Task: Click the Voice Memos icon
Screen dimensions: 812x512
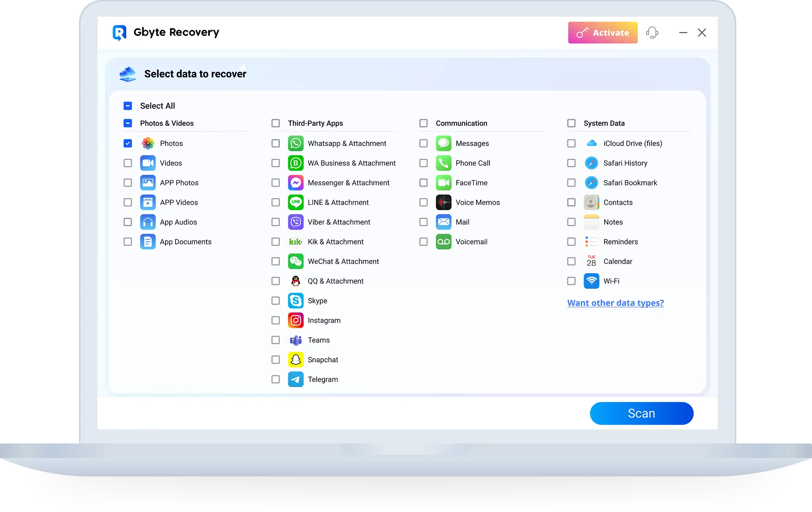Action: (x=443, y=202)
